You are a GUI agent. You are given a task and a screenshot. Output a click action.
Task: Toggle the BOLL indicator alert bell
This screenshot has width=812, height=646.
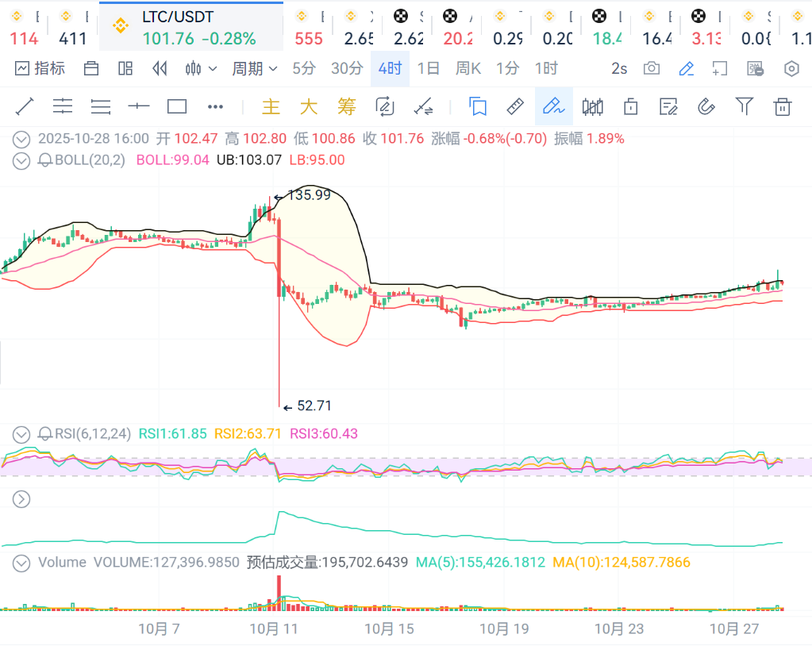click(45, 160)
